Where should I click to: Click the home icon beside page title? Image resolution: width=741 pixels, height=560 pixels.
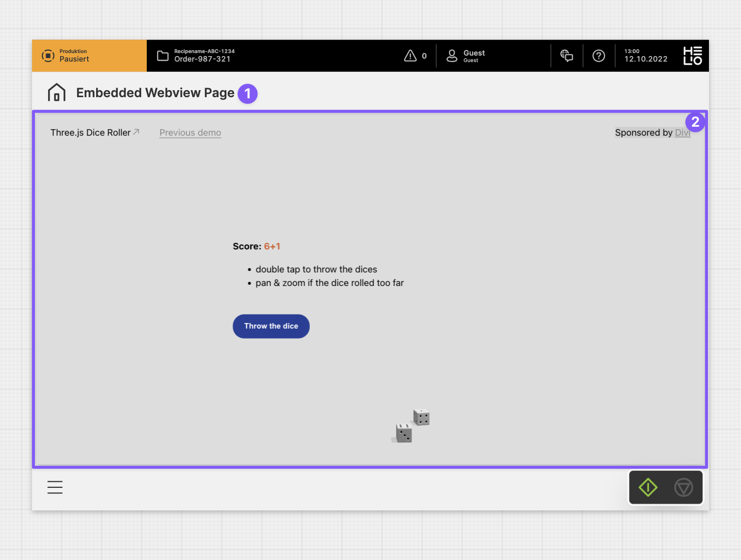[57, 93]
